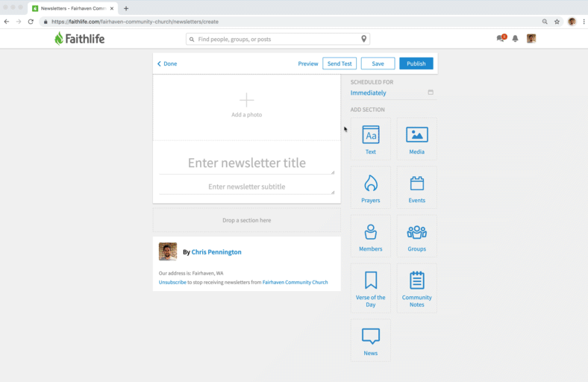588x382 pixels.
Task: Open the schedule calendar icon
Action: pos(431,93)
